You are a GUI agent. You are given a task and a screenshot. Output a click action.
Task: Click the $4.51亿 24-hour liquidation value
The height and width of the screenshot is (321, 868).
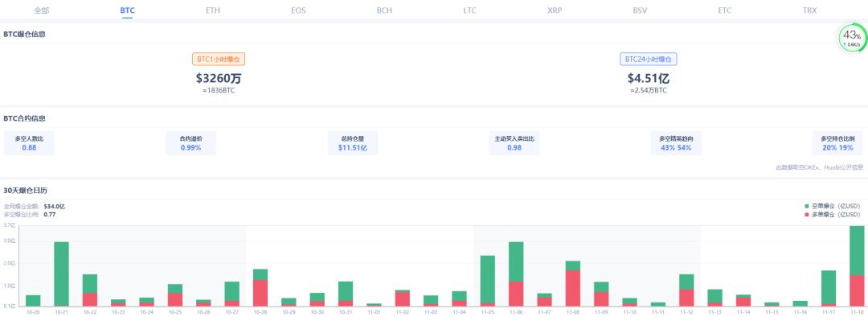click(x=649, y=78)
